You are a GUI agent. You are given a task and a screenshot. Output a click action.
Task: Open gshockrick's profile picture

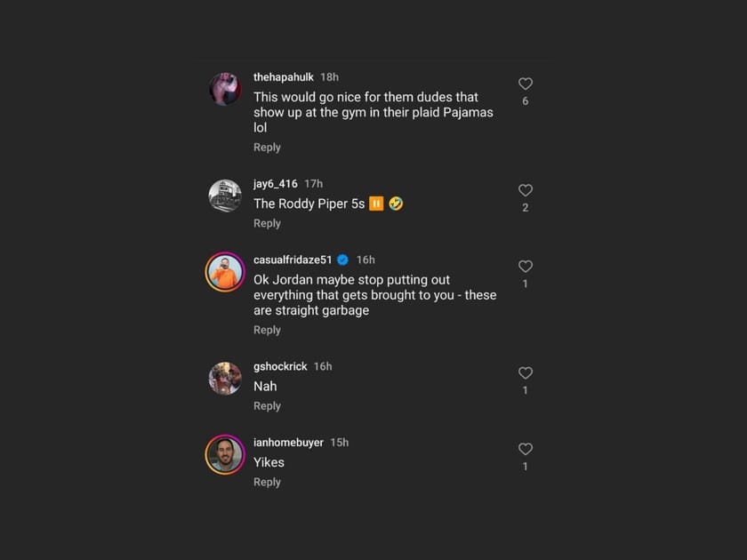click(225, 379)
